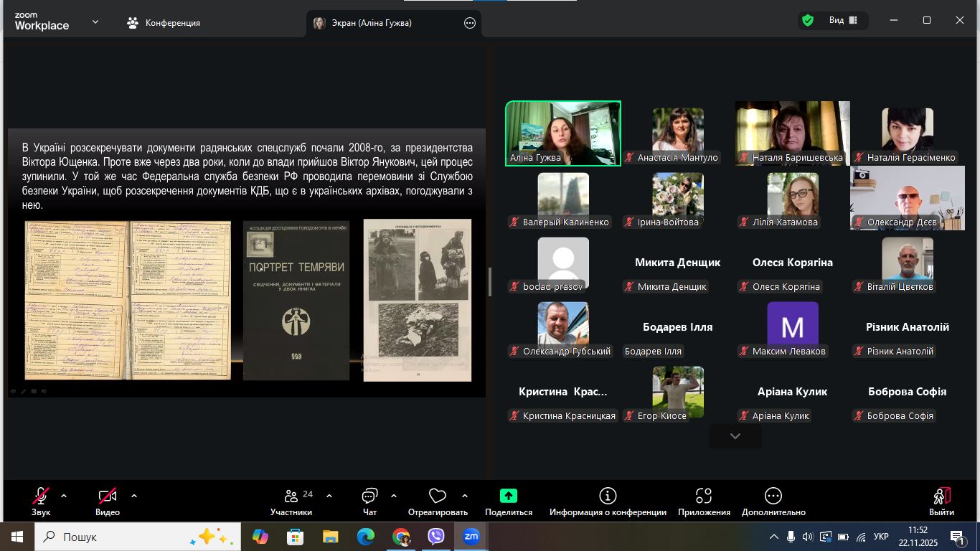Turn on camera with Видео button
This screenshot has height=551, width=980.
(108, 501)
